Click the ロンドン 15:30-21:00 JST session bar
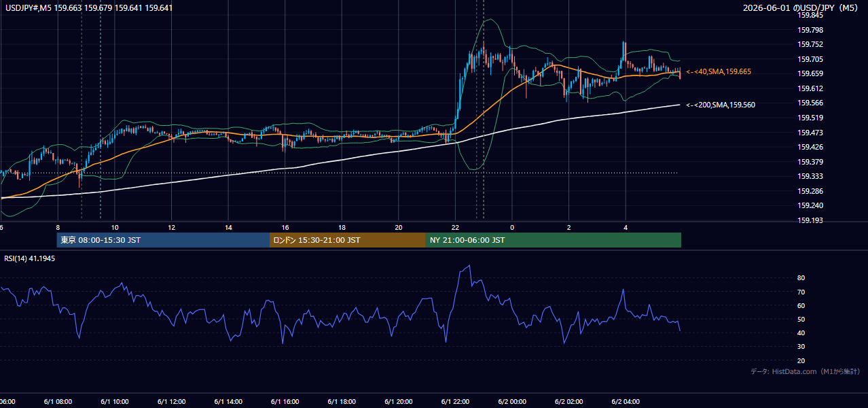Image resolution: width=868 pixels, height=408 pixels. 348,240
